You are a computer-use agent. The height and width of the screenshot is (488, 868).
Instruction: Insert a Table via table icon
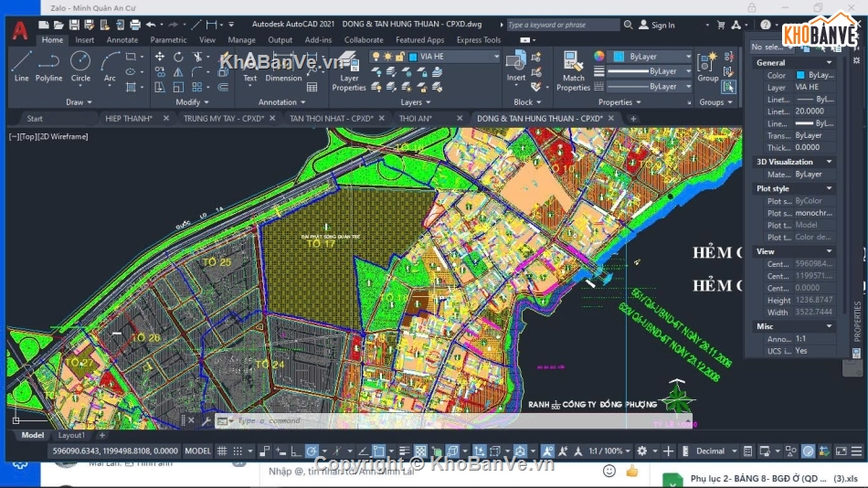[312, 87]
